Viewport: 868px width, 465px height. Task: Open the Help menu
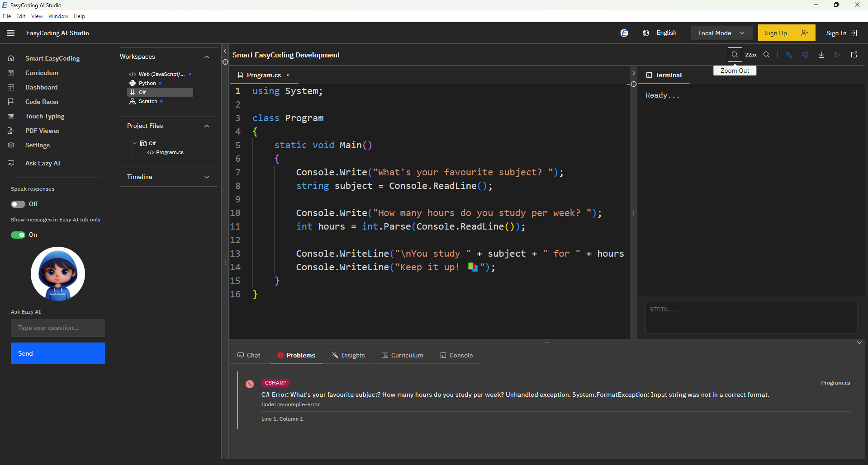pyautogui.click(x=79, y=16)
